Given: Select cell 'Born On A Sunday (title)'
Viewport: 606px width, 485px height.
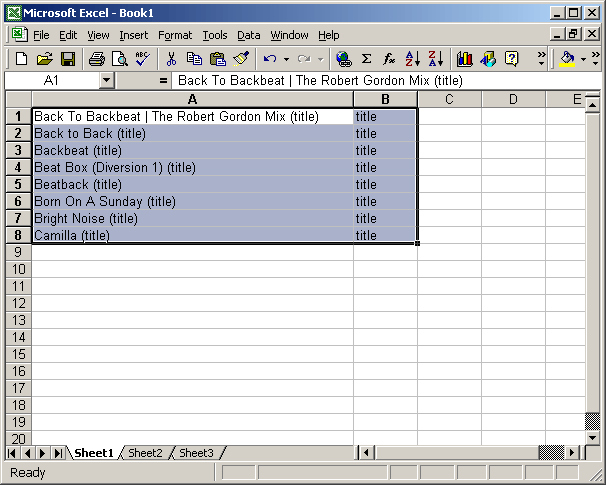Looking at the screenshot, I should click(x=192, y=201).
